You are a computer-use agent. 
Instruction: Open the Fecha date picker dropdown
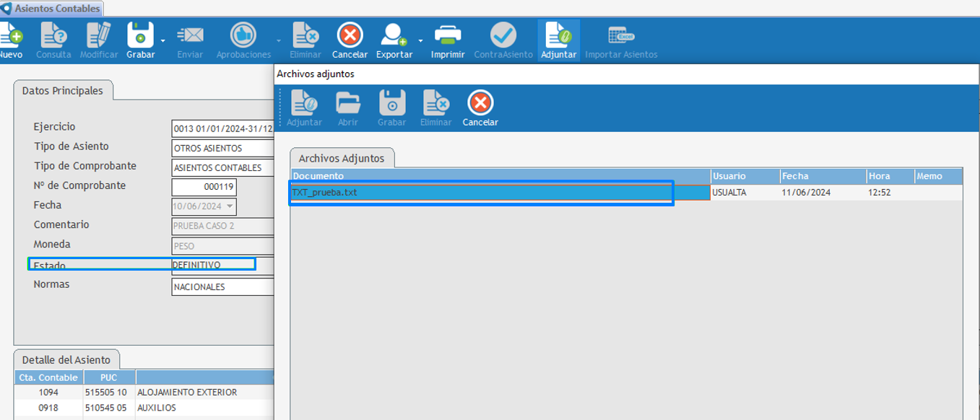click(x=230, y=206)
